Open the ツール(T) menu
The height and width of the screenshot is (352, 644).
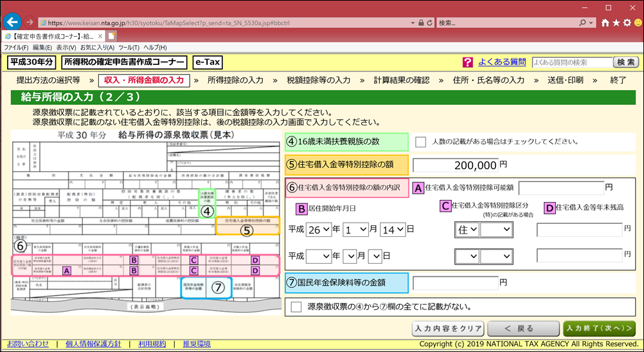pos(129,48)
